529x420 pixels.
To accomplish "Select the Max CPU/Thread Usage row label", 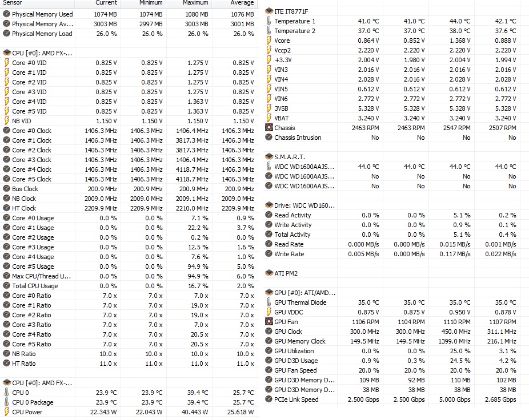I will (x=42, y=276).
